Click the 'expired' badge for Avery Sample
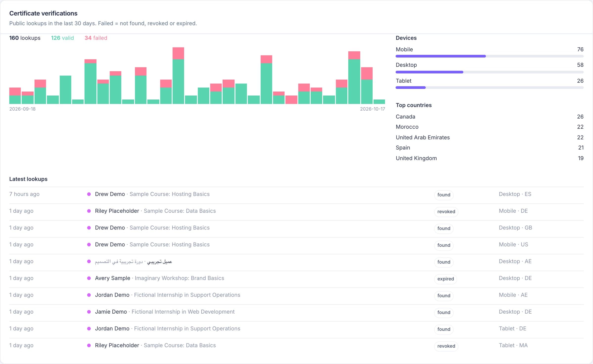593x364 pixels. 445,279
